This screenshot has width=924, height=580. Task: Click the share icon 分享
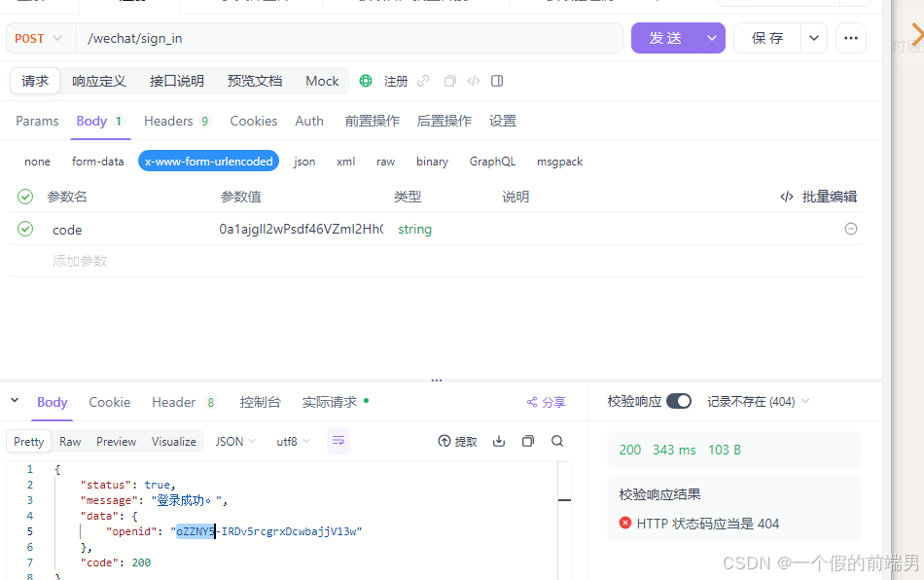532,402
